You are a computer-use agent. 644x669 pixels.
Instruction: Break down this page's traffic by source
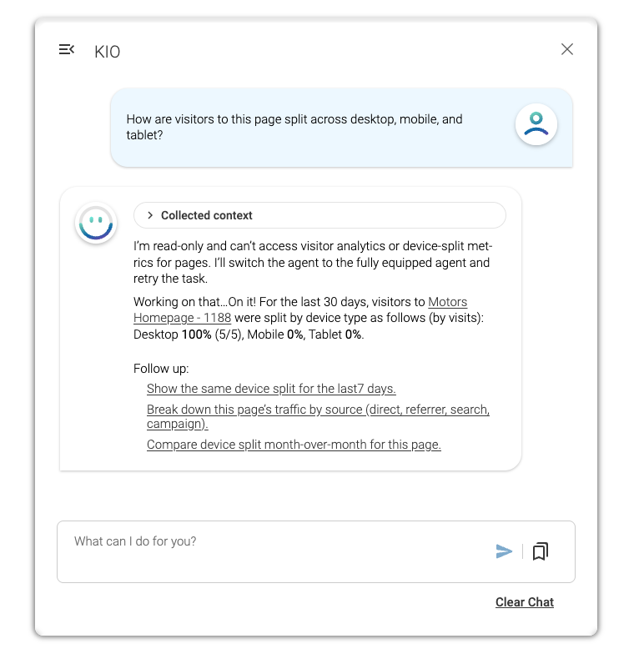[318, 416]
